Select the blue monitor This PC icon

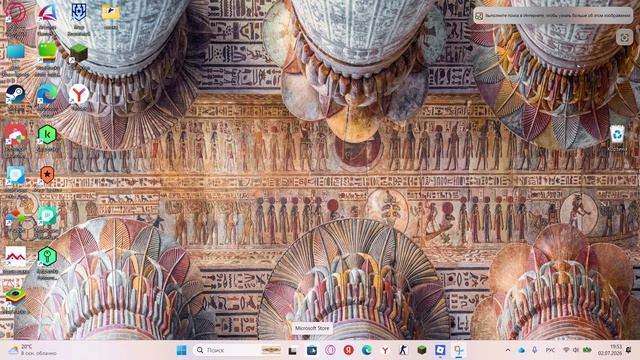[16, 52]
